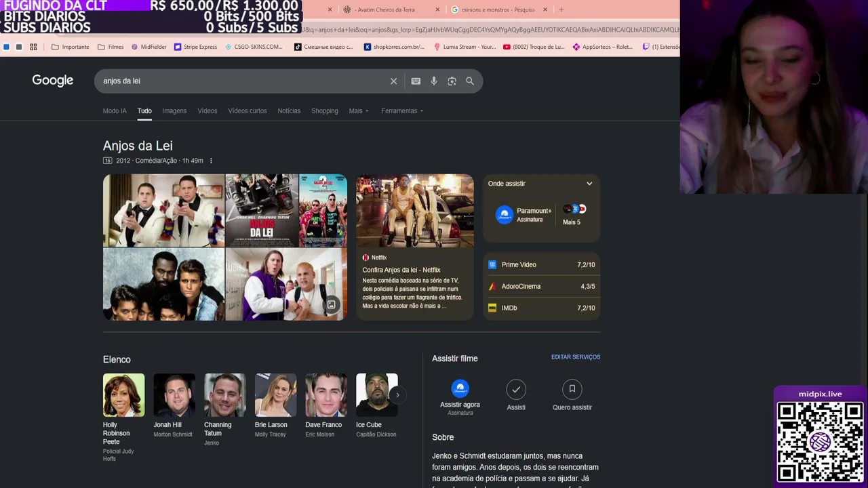Open the Prime Video rating row icon

(492, 264)
